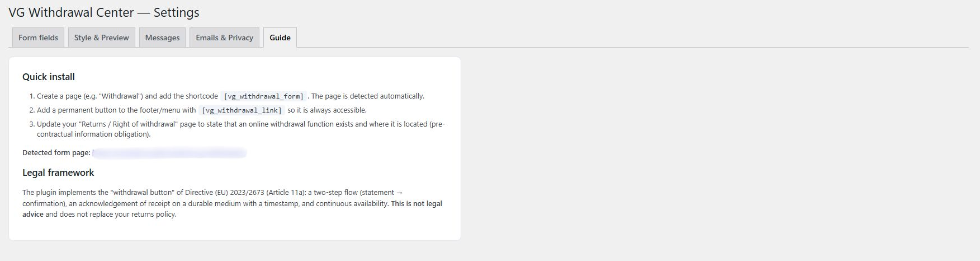980x261 pixels.
Task: Open the Style & Preview tab
Action: (101, 38)
